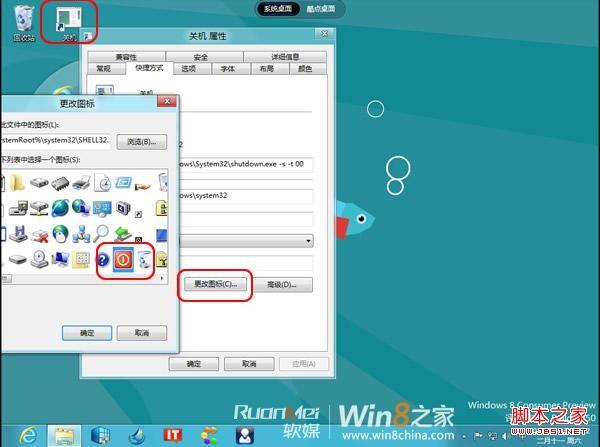Select the sharing hand icon
The width and height of the screenshot is (600, 447).
click(x=143, y=186)
